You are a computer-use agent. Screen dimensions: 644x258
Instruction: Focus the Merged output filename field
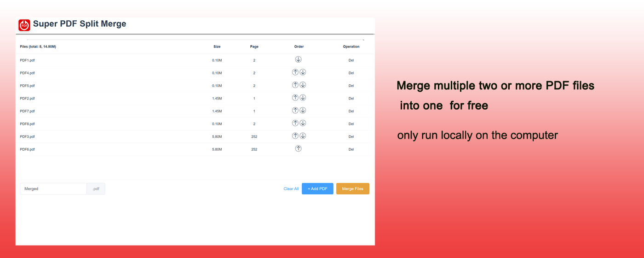tap(53, 189)
